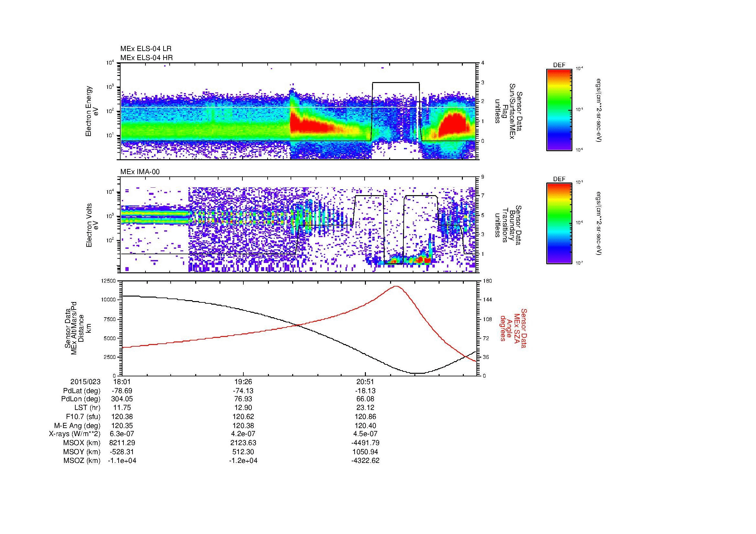This screenshot has width=756, height=534.
Task: Click the X-rays value '6.3e-07'
Action: [x=122, y=434]
